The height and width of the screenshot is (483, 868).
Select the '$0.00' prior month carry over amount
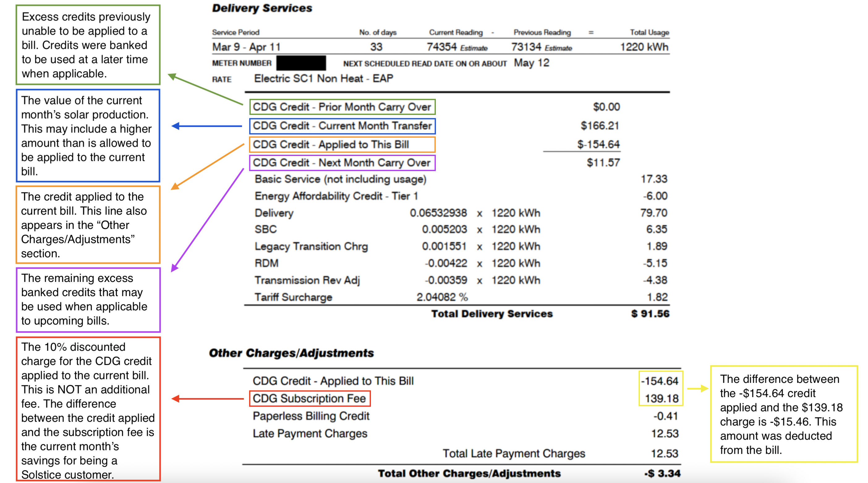click(x=606, y=107)
